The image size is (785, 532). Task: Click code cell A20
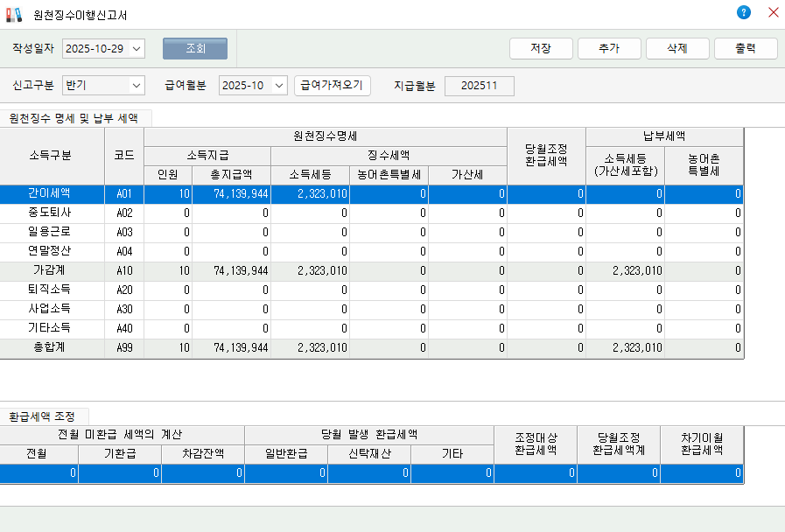click(x=124, y=290)
